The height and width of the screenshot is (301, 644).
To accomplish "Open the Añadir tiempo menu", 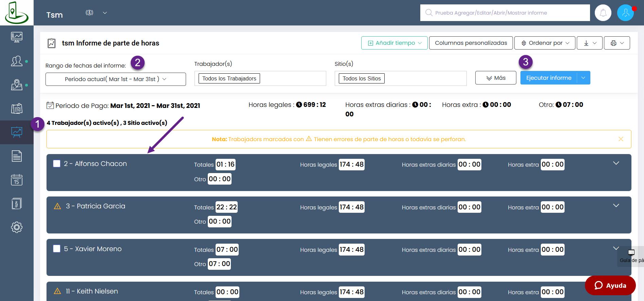I will pos(394,43).
